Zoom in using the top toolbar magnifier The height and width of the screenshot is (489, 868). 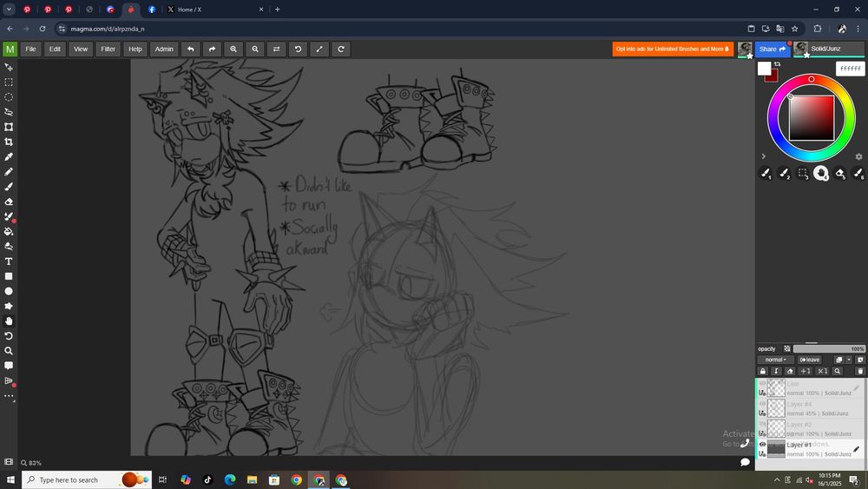point(233,50)
